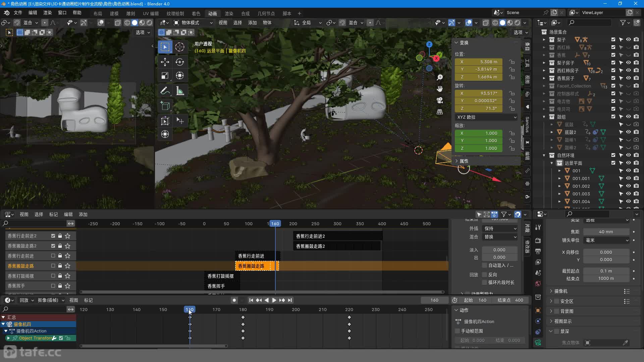Click the scale X 1.000 field
This screenshot has width=644, height=362.
(479, 133)
